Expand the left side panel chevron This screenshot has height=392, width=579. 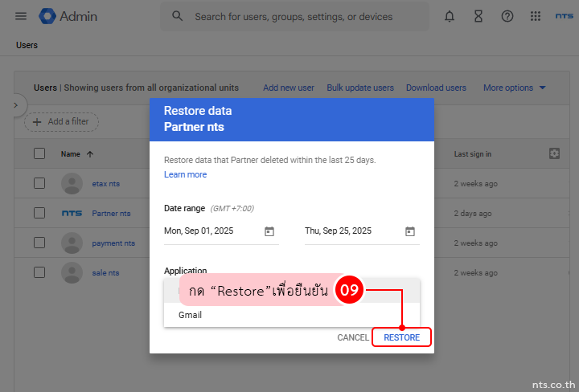(x=15, y=105)
